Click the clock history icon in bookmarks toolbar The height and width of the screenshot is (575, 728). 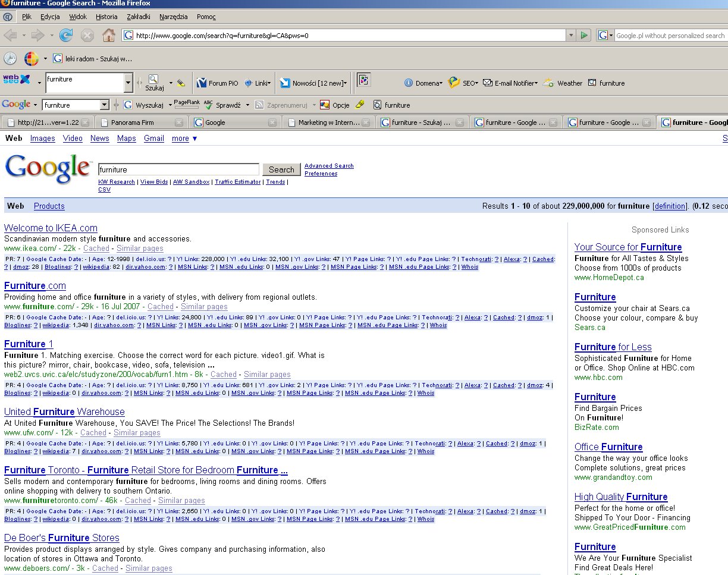tap(10, 58)
